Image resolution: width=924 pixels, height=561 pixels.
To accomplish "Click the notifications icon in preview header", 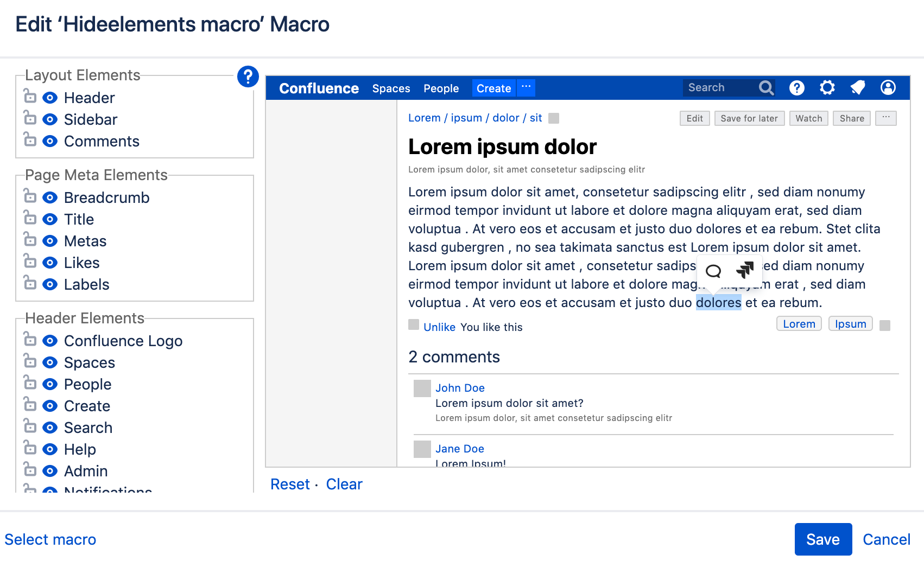I will coord(857,88).
